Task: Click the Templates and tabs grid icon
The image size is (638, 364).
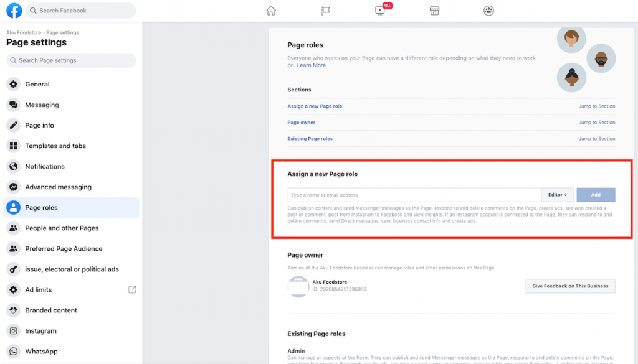Action: [14, 146]
